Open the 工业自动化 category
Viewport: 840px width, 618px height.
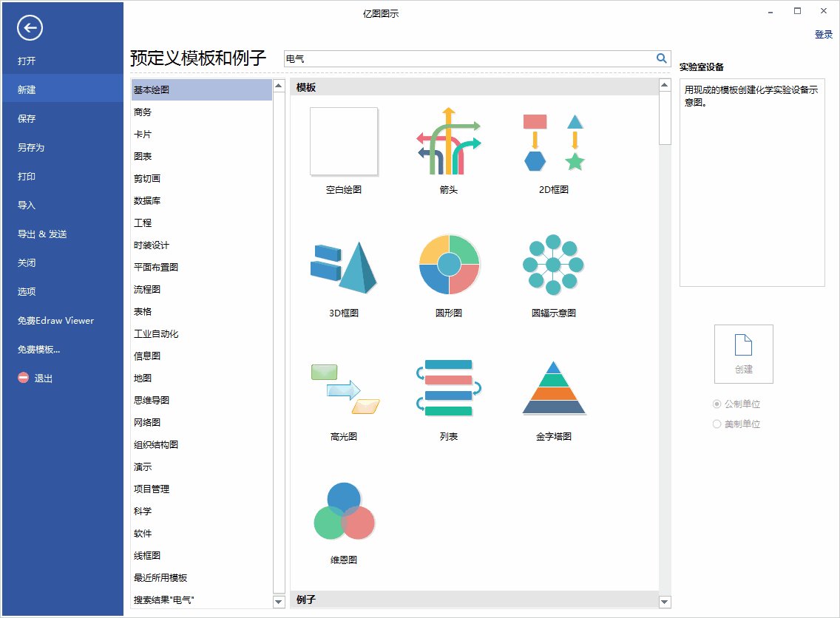point(155,333)
